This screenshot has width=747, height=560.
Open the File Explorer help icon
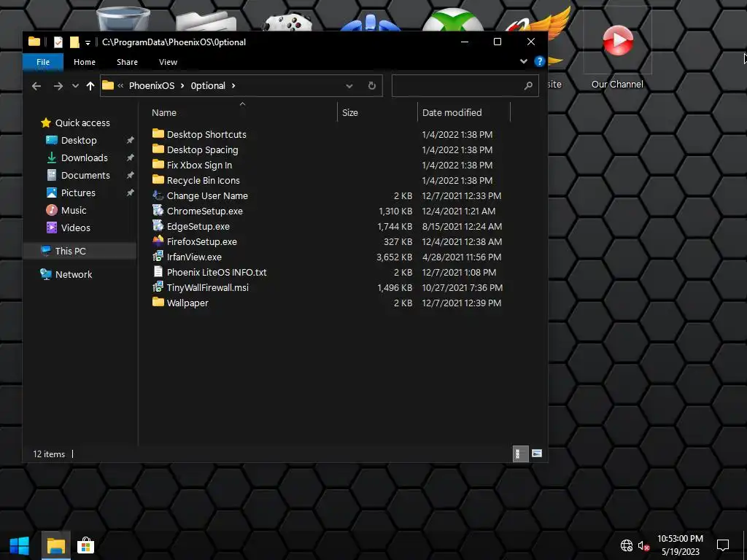[x=539, y=61]
